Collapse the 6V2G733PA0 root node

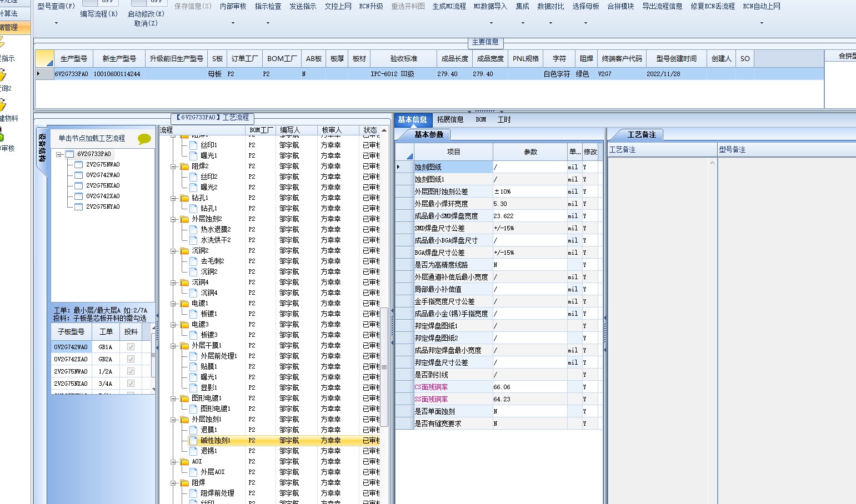[59, 154]
